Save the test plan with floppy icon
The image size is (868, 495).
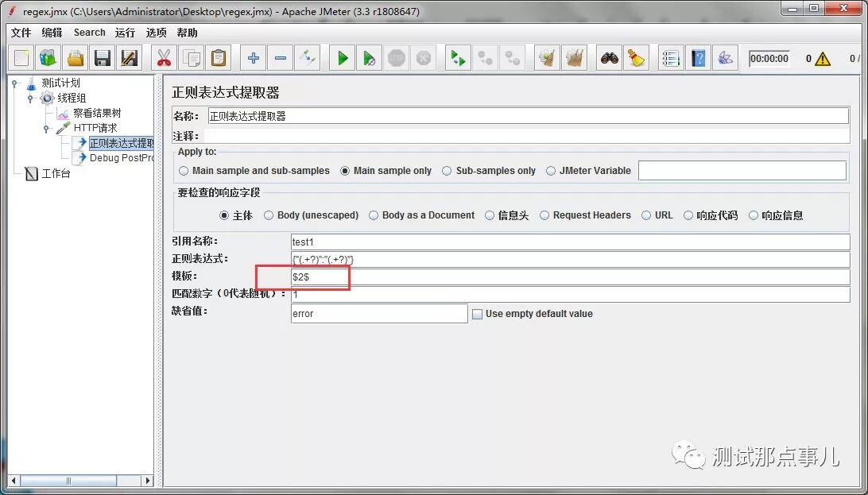[103, 58]
